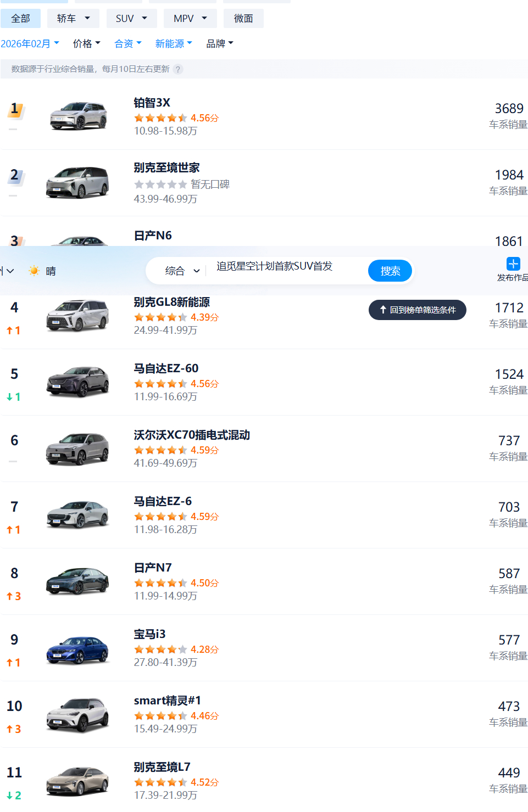Click price range 10.98-15.98万
Screen dimensions: 528x812
(165, 131)
